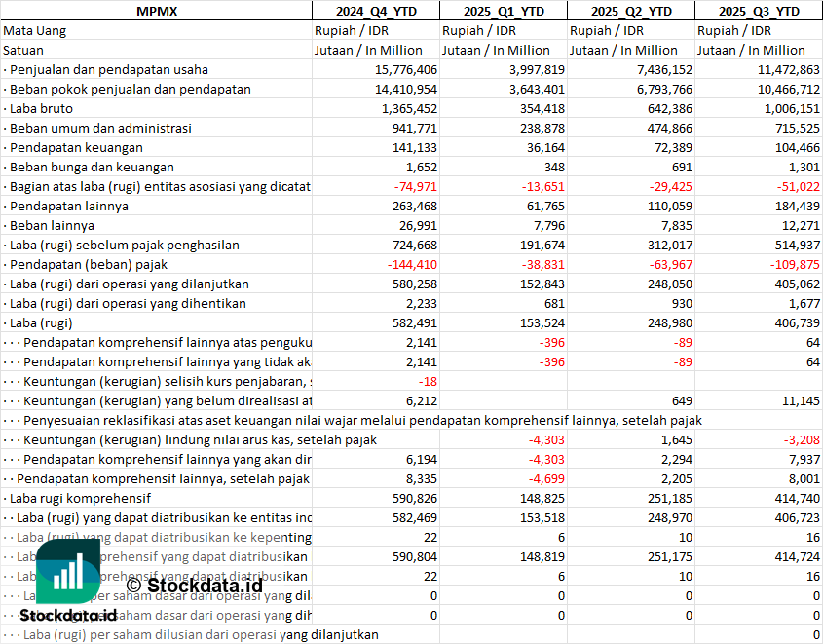Click the negative value -51,022
This screenshot has height=644, width=823.
coord(798,186)
